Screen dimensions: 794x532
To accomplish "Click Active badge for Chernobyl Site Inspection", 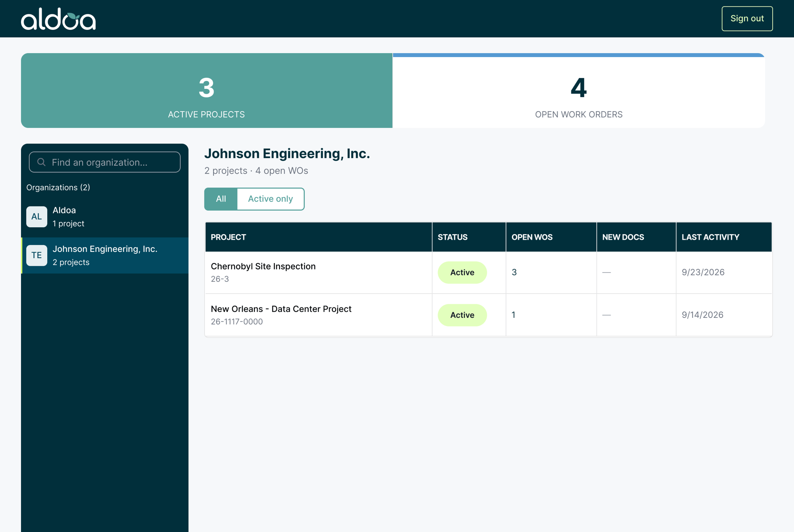I will (462, 272).
